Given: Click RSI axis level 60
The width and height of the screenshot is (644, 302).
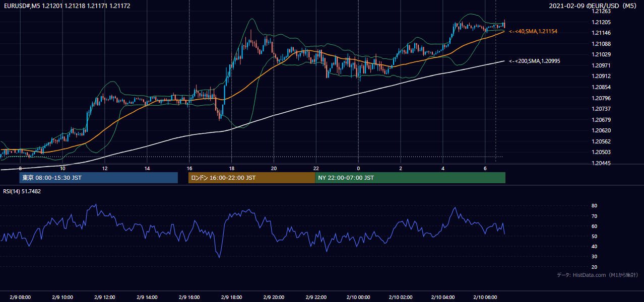Looking at the screenshot, I should (595, 226).
